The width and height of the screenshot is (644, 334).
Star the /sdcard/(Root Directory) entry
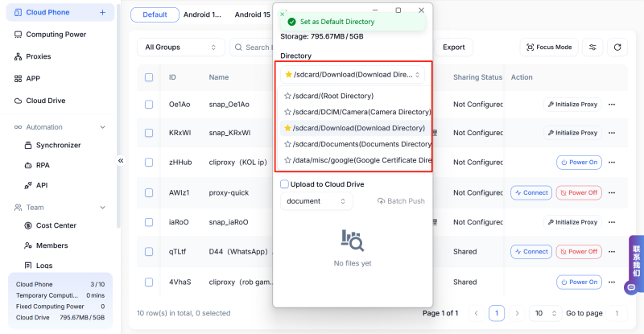click(287, 96)
